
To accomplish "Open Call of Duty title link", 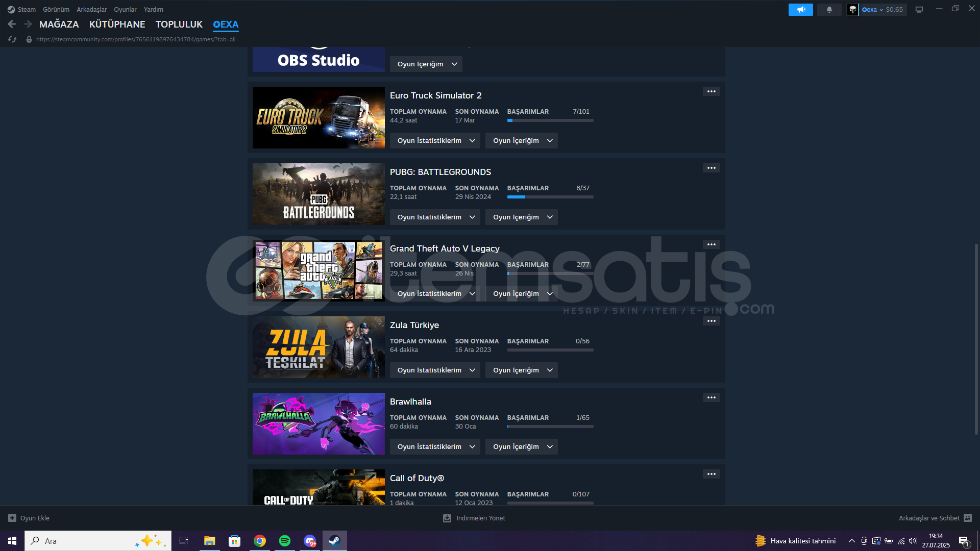I will pyautogui.click(x=417, y=478).
